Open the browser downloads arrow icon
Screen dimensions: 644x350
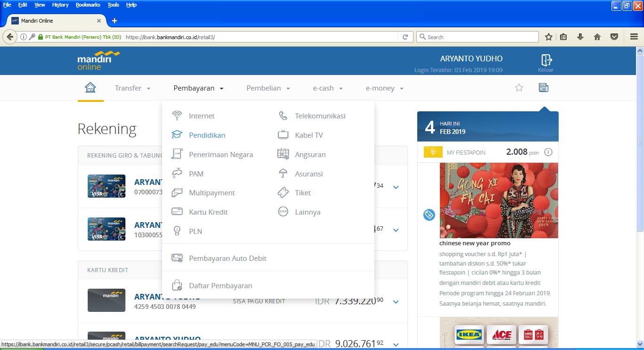[580, 37]
